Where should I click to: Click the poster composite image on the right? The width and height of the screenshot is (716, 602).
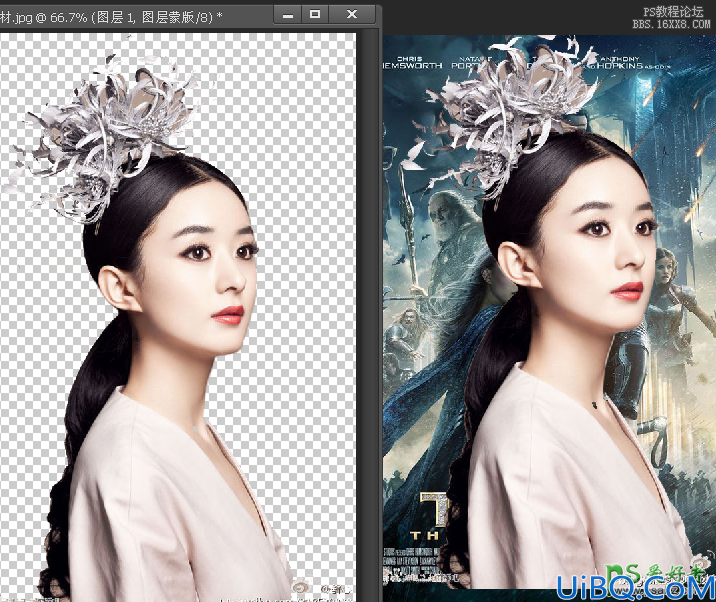pos(549,318)
